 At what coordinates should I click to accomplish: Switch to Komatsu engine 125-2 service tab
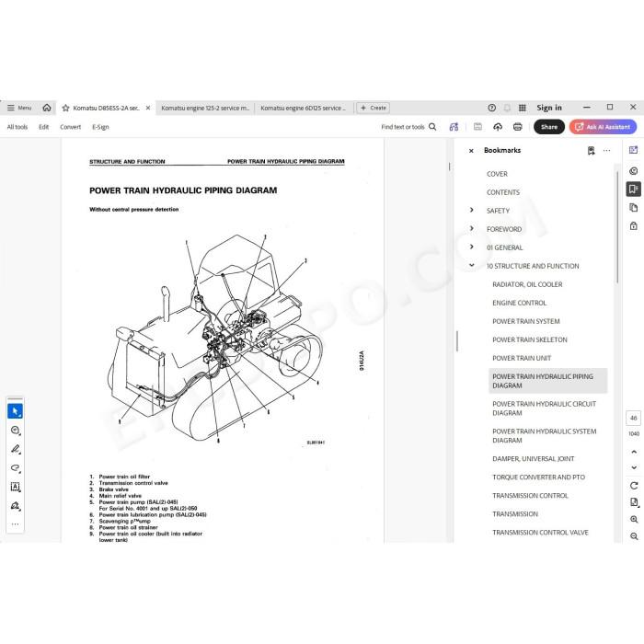coord(205,108)
